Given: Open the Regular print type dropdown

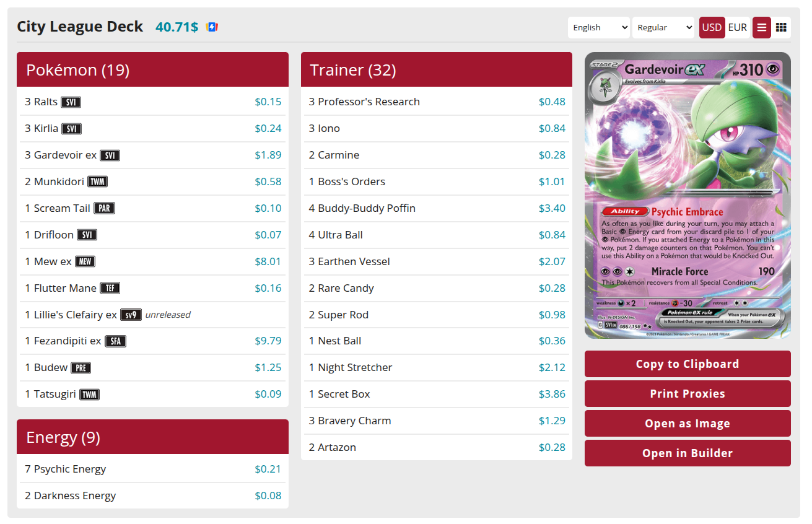Looking at the screenshot, I should (663, 27).
